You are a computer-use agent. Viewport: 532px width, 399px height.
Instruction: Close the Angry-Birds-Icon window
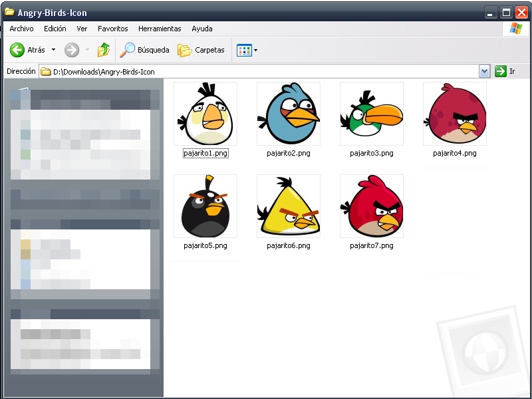pos(521,13)
